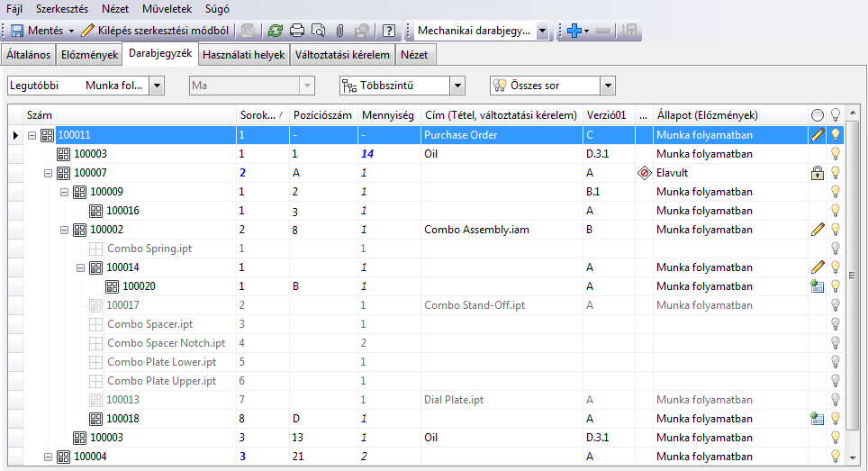Open the Többszintű structure dropdown

point(457,86)
